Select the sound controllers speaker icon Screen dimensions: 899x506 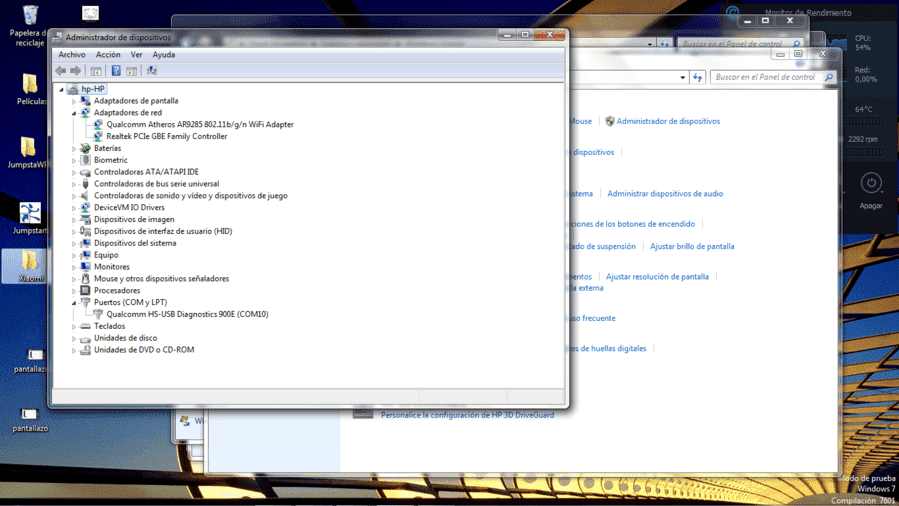pos(85,196)
